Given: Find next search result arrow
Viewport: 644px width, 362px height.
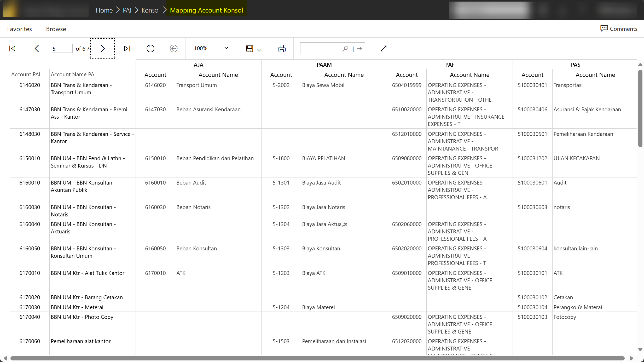Looking at the screenshot, I should [359, 49].
